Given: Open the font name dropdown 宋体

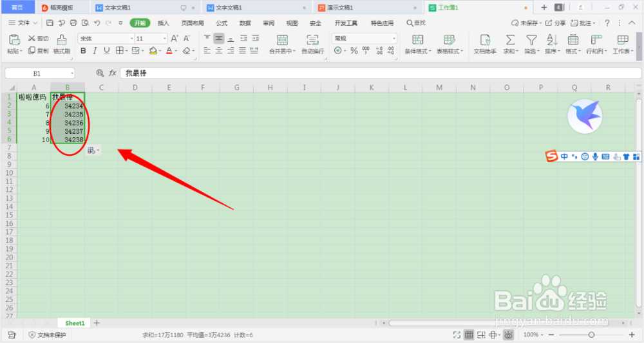Looking at the screenshot, I should point(132,39).
